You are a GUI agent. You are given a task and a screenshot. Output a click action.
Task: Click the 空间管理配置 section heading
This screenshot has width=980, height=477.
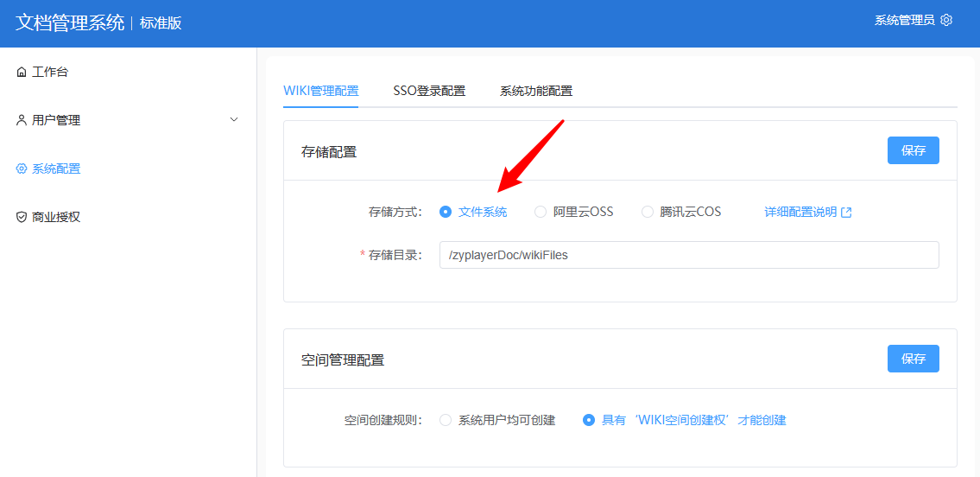coord(343,360)
